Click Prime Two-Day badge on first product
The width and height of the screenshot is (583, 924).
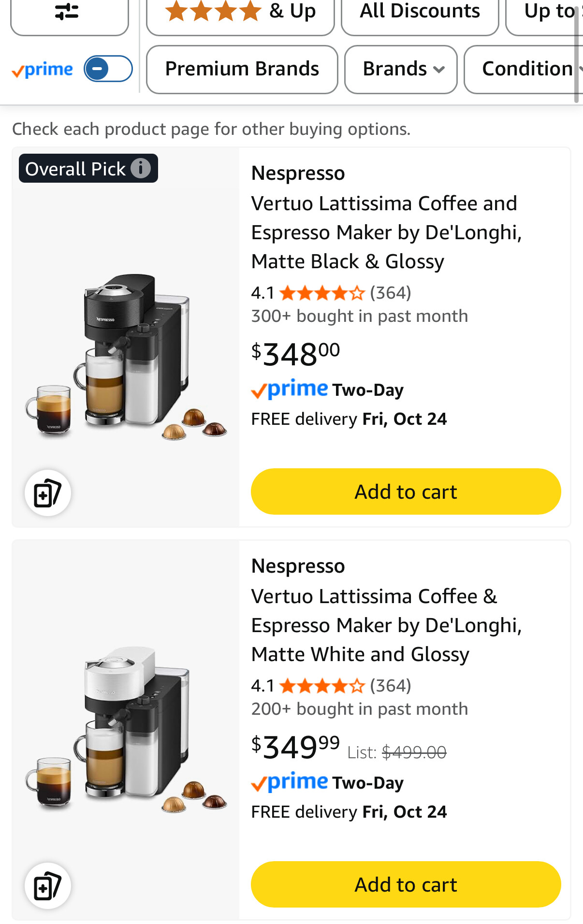[327, 390]
